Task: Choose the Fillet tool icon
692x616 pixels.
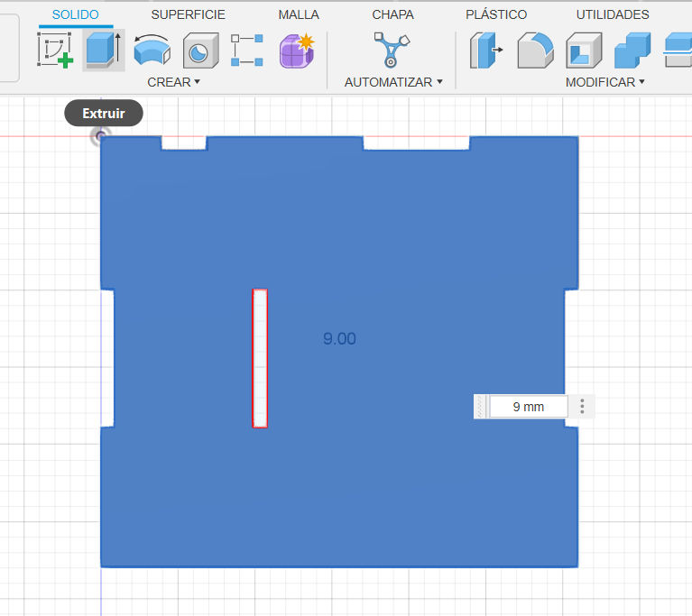Action: [x=535, y=50]
